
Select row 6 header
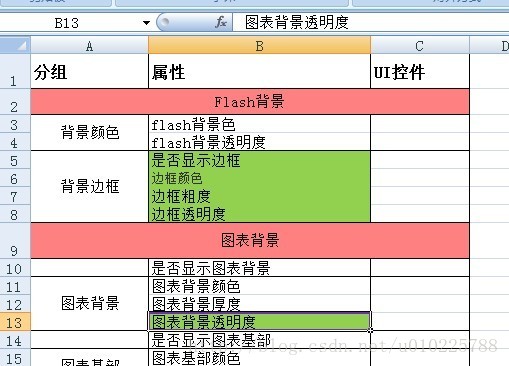[x=15, y=178]
